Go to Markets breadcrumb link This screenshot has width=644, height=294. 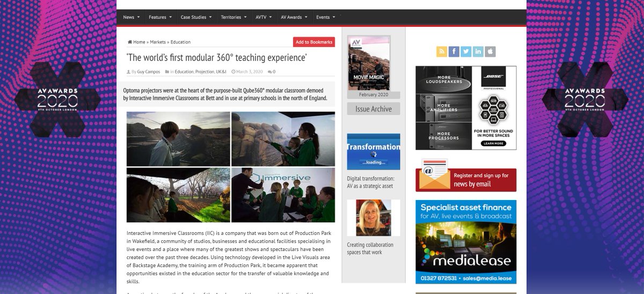[x=158, y=42]
